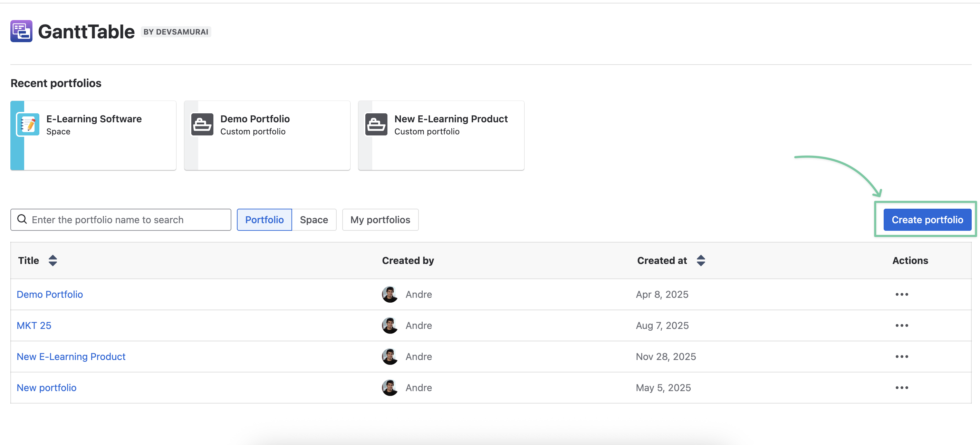Open the New E-Learning Product link
Image resolution: width=980 pixels, height=445 pixels.
(x=71, y=357)
